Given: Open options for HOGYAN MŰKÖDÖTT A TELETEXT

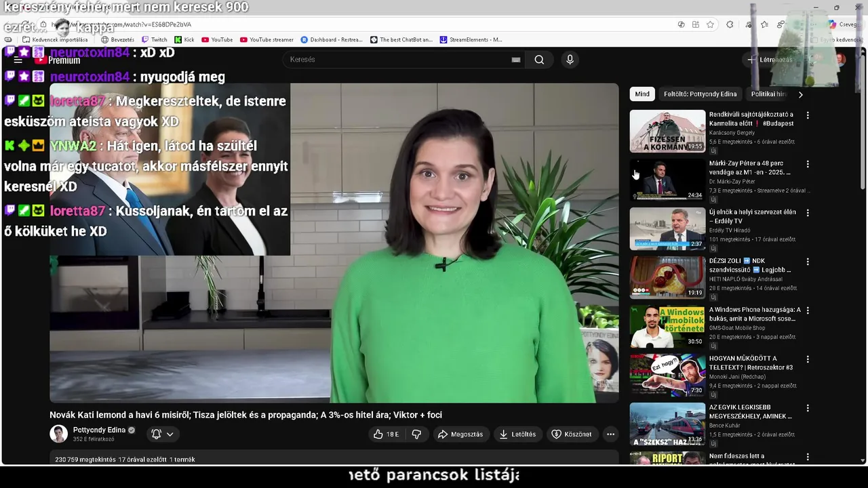Looking at the screenshot, I should pyautogui.click(x=807, y=359).
